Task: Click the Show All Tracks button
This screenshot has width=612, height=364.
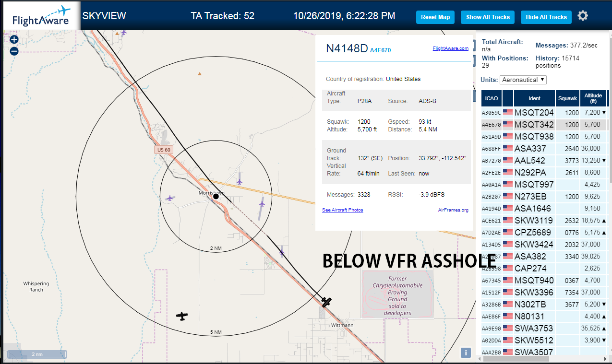Action: pos(488,17)
